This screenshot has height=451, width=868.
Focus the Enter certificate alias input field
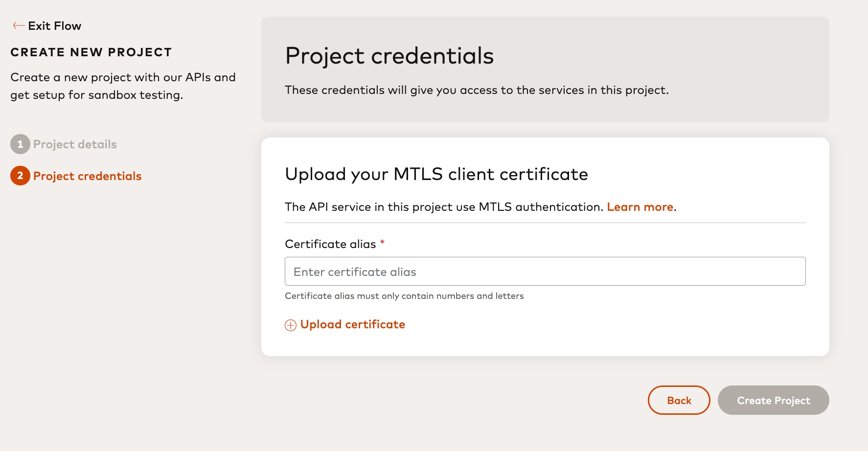[x=545, y=271]
